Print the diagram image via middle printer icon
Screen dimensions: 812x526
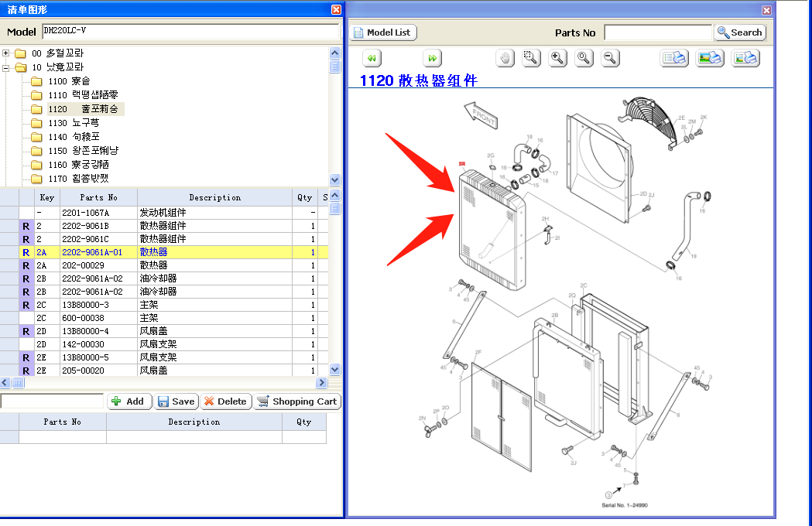pos(710,58)
